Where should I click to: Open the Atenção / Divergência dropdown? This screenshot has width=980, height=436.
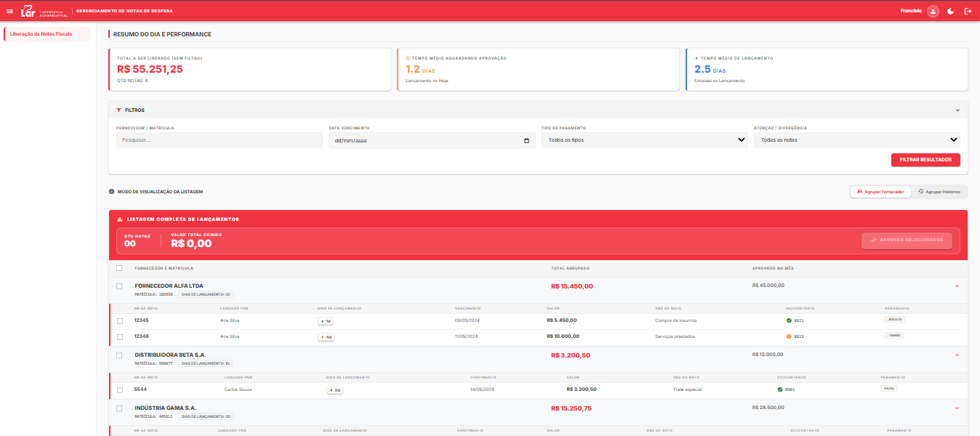click(856, 140)
